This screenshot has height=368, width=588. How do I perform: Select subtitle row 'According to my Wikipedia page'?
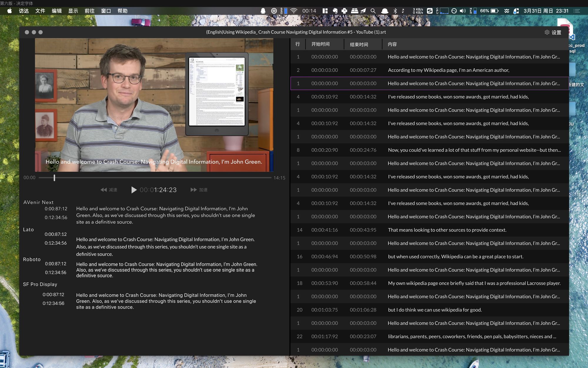tap(448, 70)
